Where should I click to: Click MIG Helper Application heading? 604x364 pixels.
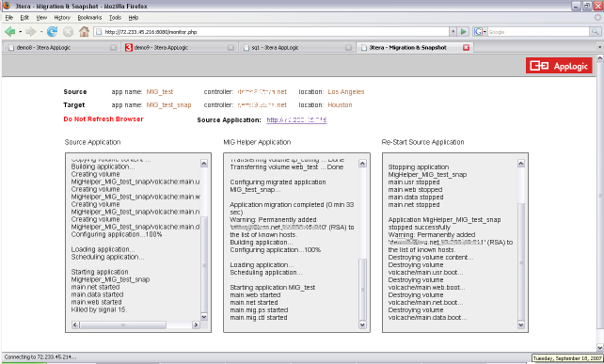point(257,142)
